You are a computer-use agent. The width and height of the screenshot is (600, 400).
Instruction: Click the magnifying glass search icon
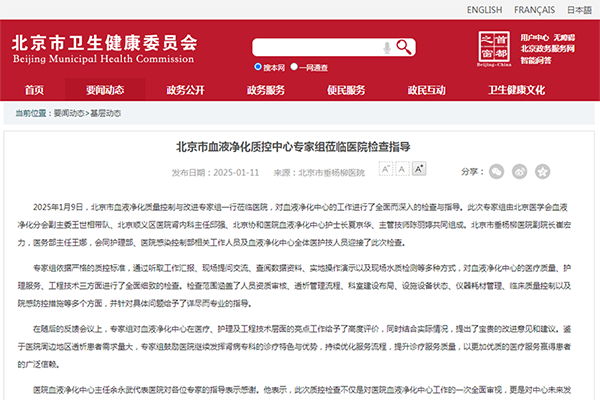[405, 47]
